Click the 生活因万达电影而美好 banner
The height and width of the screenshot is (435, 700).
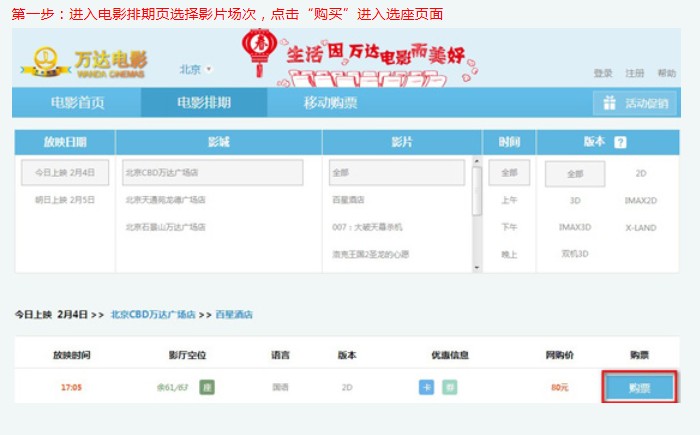pos(359,58)
